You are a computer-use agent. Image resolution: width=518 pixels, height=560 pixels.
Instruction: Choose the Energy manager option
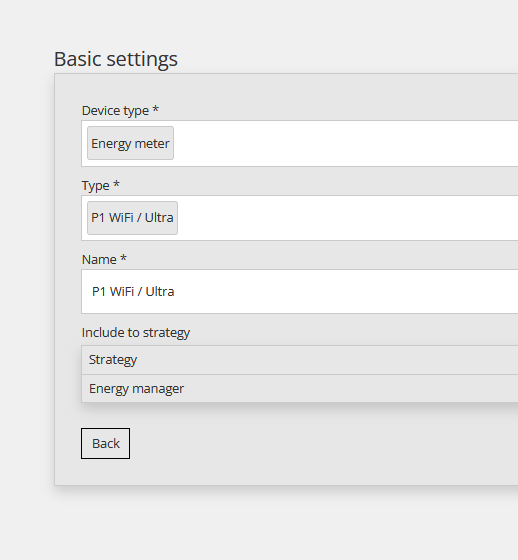pyautogui.click(x=300, y=389)
